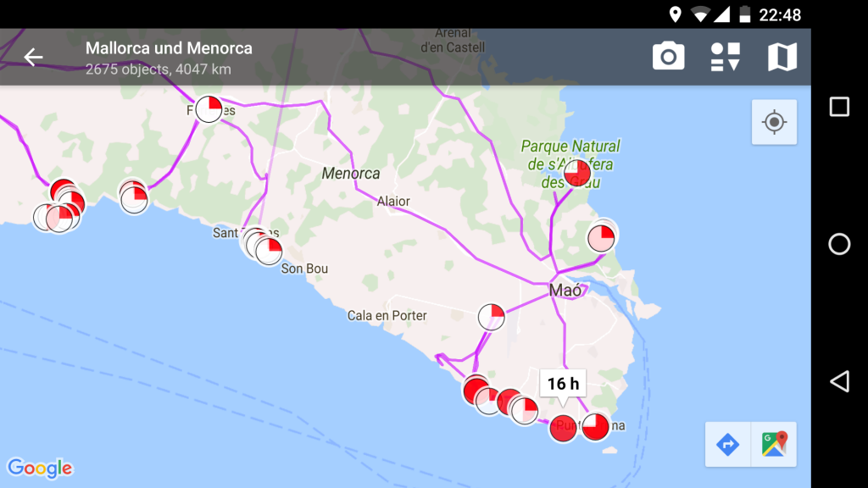The height and width of the screenshot is (488, 868).
Task: Tap the back arrow in the header
Action: (x=33, y=57)
